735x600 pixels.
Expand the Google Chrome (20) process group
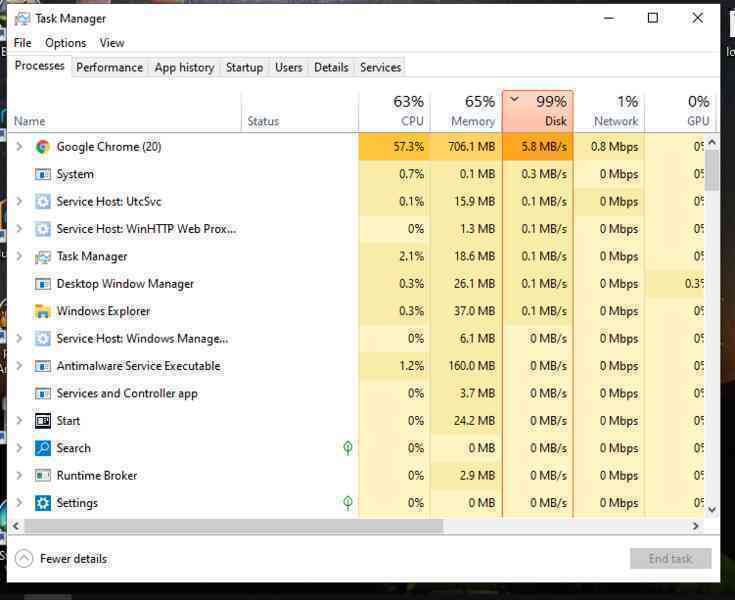coord(19,147)
